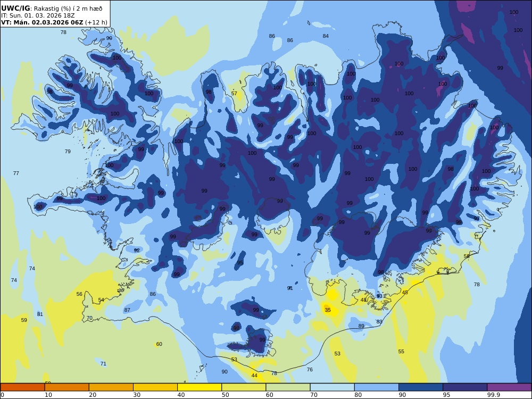Click the humidity value '58' on map
The width and height of the screenshot is (532, 399).
pyautogui.click(x=467, y=256)
